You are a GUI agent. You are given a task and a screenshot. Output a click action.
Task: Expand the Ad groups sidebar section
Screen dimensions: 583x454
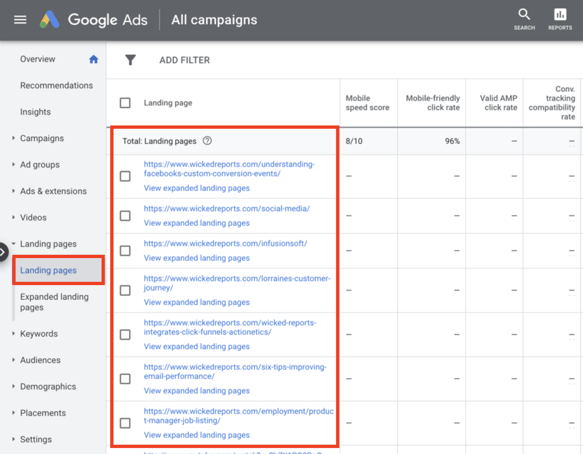coord(13,164)
